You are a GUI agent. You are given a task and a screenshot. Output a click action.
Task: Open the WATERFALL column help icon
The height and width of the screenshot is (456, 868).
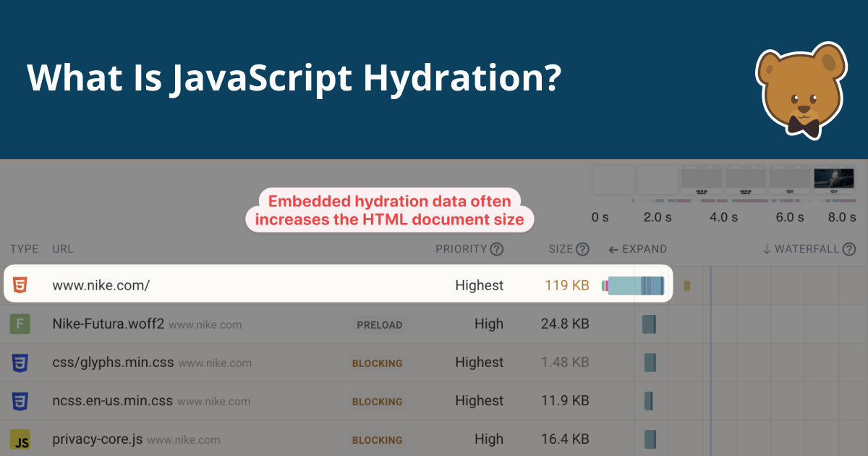[848, 249]
